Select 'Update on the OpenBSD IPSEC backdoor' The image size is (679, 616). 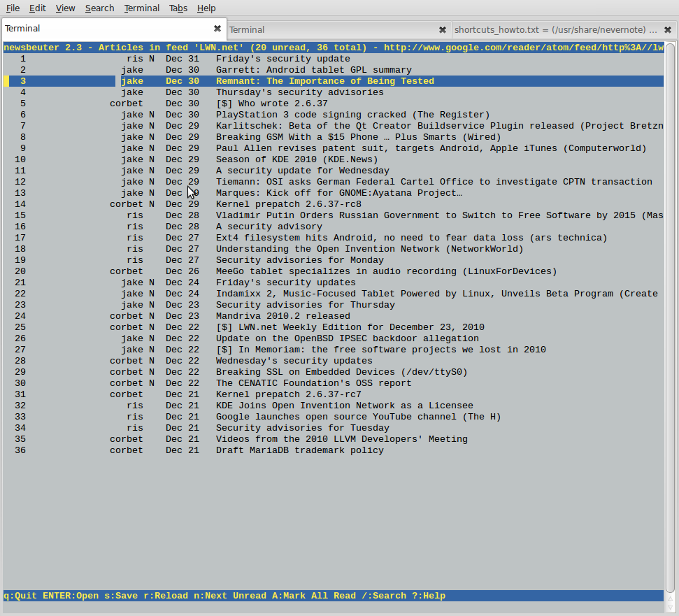pyautogui.click(x=334, y=339)
